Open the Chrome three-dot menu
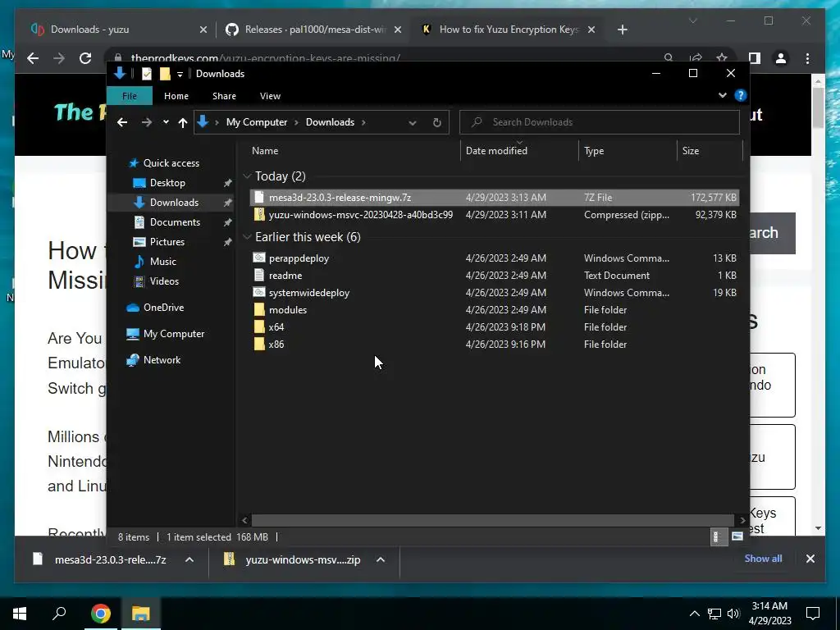 pyautogui.click(x=807, y=58)
